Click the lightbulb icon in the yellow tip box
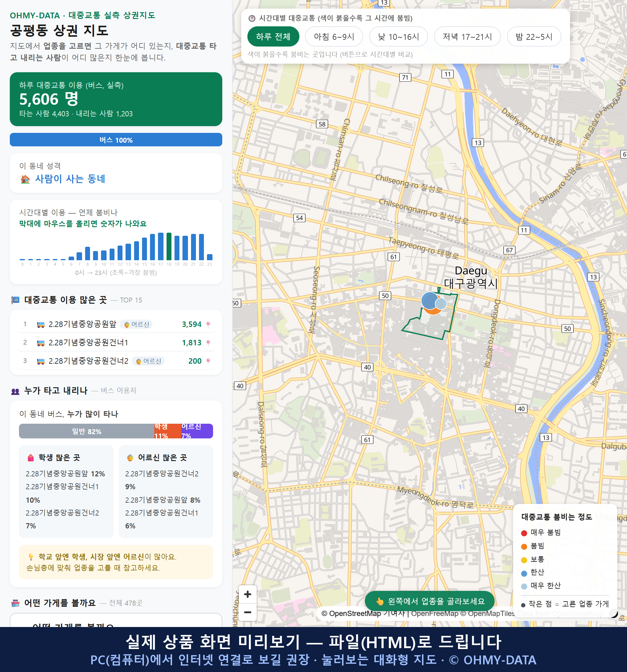The image size is (627, 672). click(31, 557)
